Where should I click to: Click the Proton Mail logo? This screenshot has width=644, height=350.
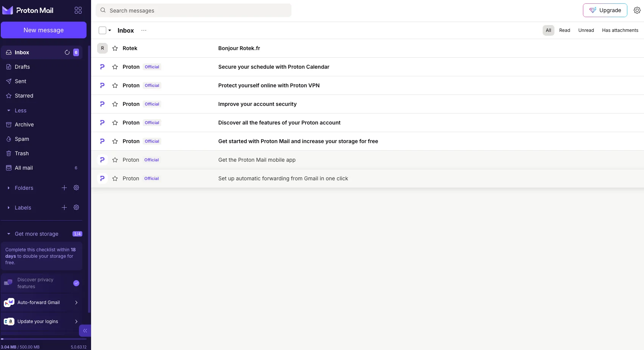(28, 10)
